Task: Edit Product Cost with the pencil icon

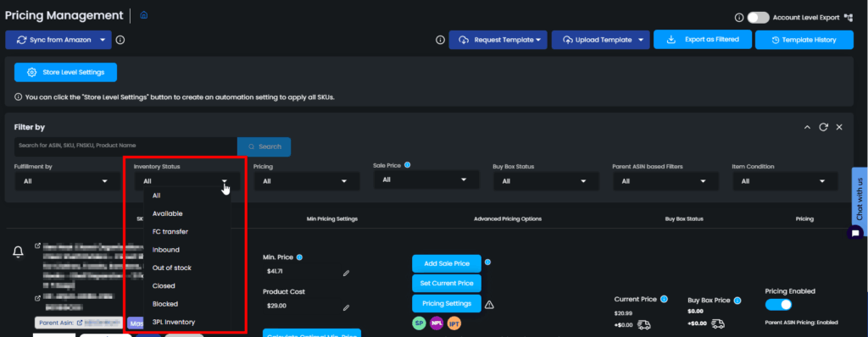Action: pyautogui.click(x=346, y=307)
